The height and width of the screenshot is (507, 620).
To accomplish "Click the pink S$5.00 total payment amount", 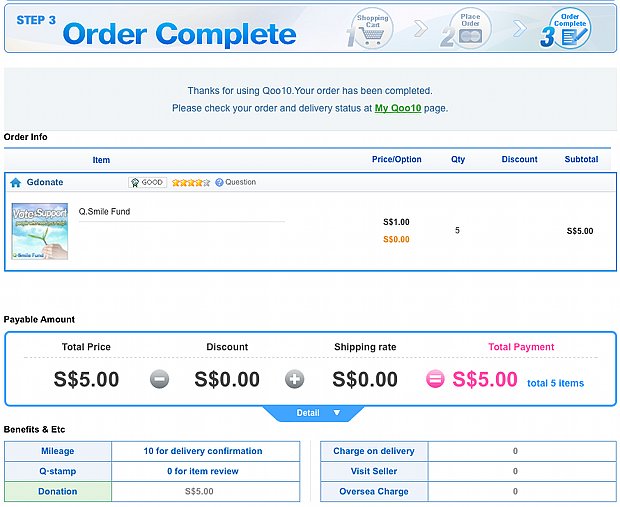I will point(485,379).
